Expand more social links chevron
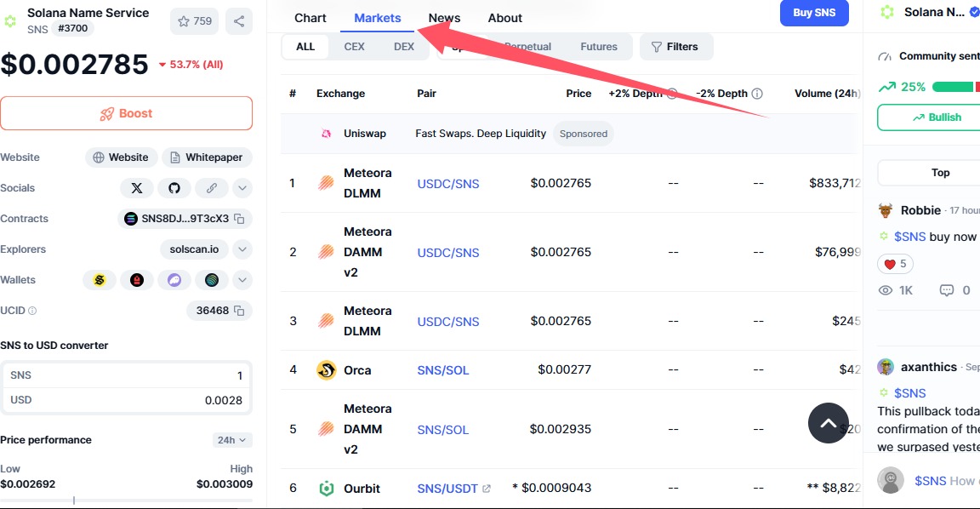Screen dimensions: 980x509 point(242,188)
